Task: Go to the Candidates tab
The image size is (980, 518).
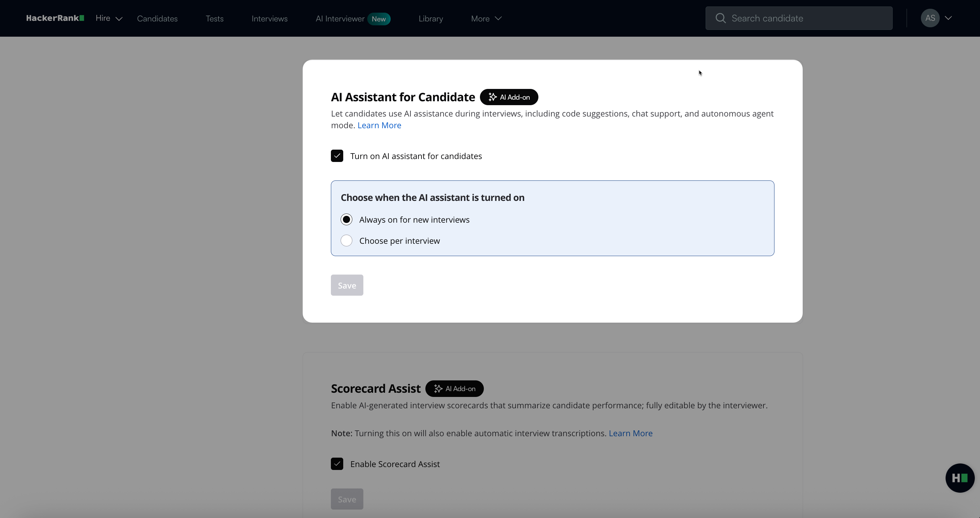Action: [157, 18]
